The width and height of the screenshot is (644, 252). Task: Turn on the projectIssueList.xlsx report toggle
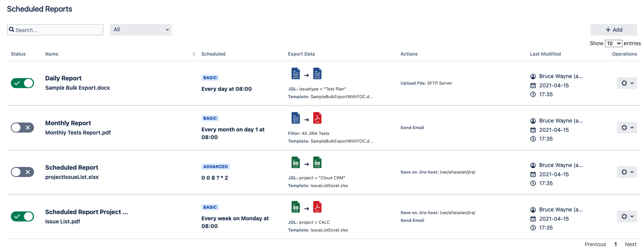(x=22, y=172)
